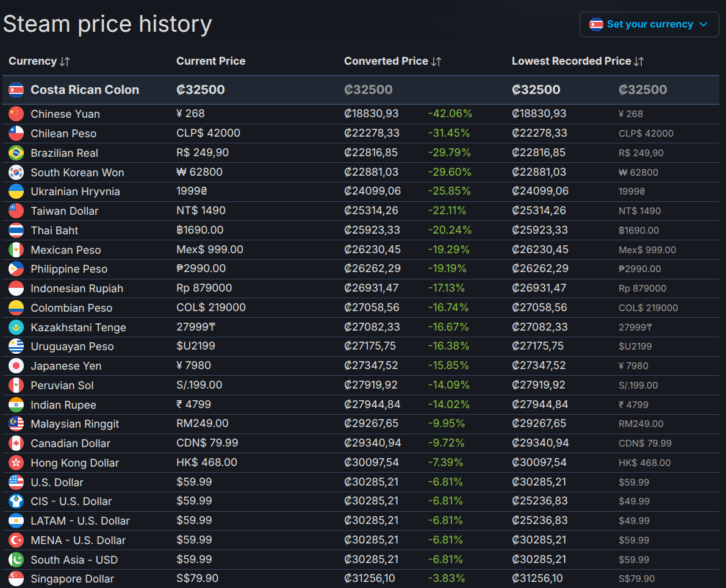The height and width of the screenshot is (588, 726).
Task: Click the South Korean Won flag icon
Action: coord(16,172)
